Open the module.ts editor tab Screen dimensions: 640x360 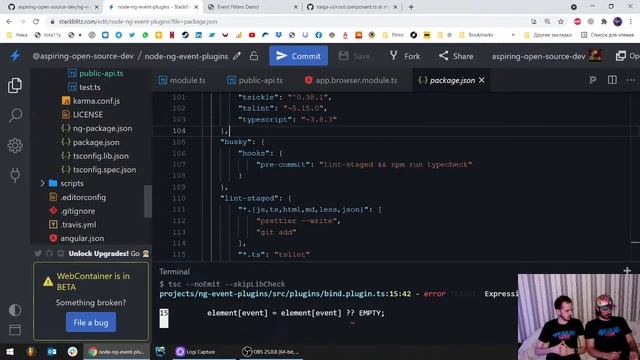(x=182, y=80)
